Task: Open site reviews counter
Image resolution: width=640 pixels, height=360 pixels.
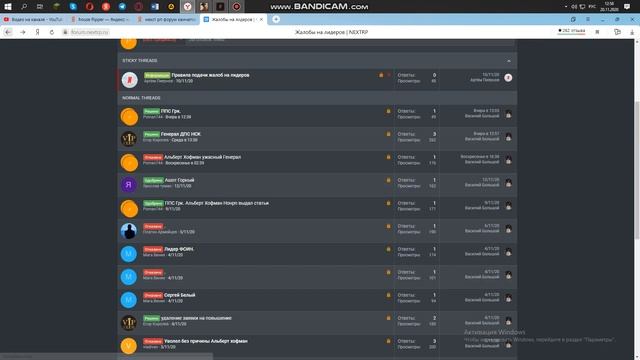Action: coord(571,31)
